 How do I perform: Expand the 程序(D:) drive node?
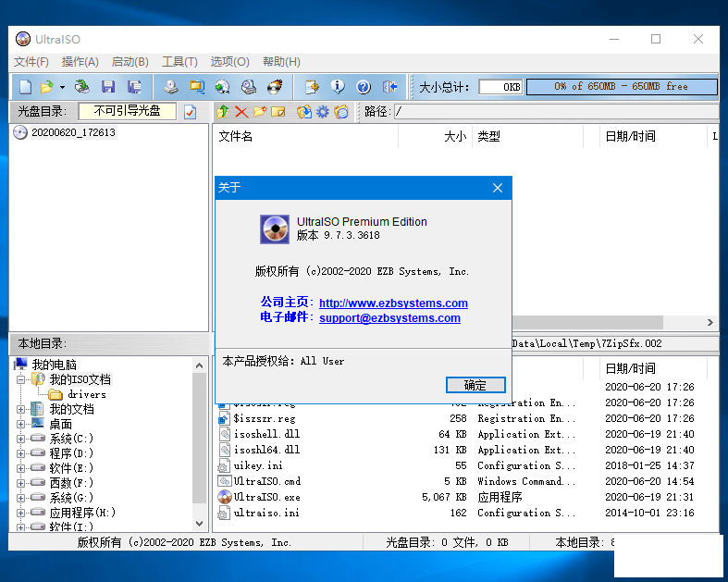(20, 453)
